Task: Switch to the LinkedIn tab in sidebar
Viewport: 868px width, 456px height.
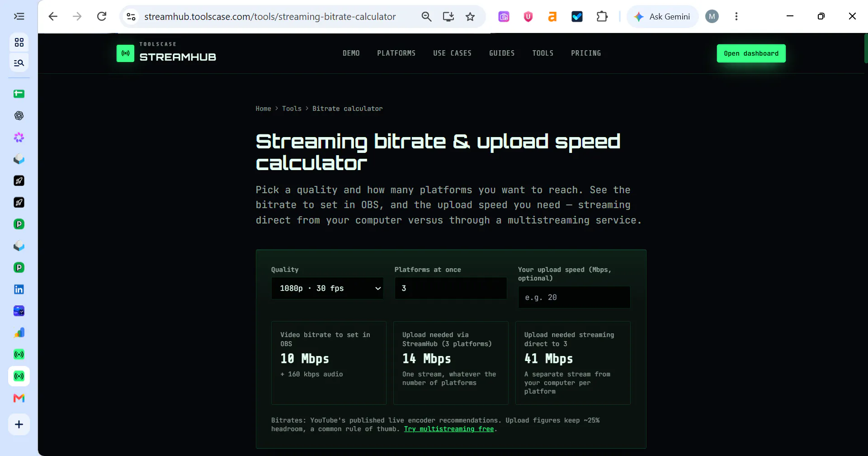Action: 19,290
